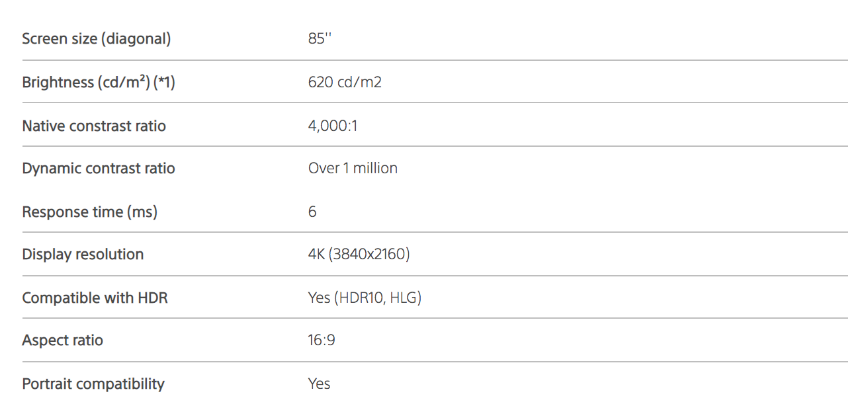
Task: Select the 4,000:1 contrast value
Action: coord(333,126)
